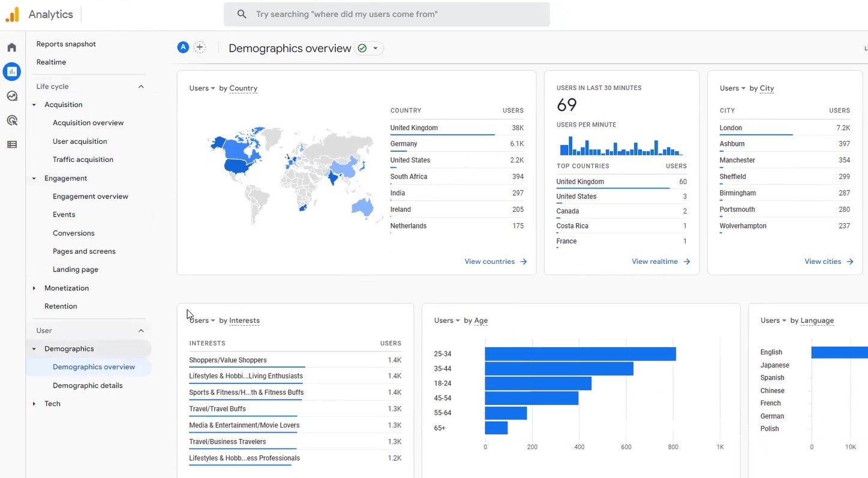Click the plus icon next to account avatar
This screenshot has height=478, width=868.
[200, 47]
